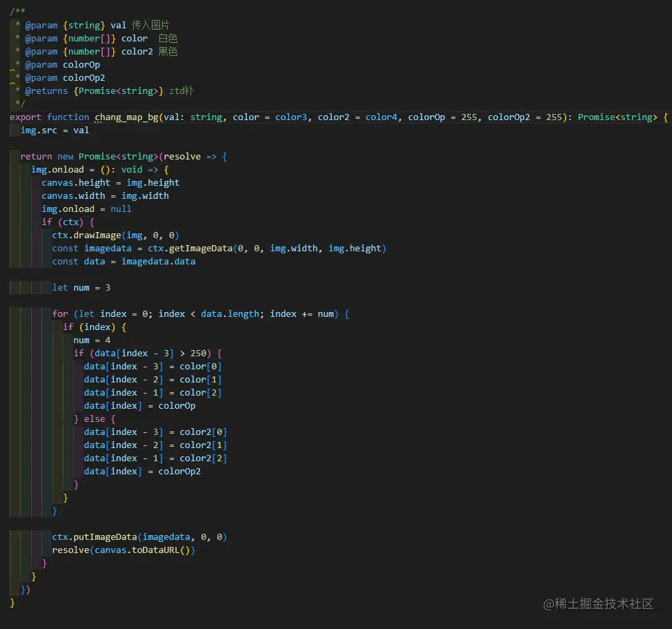The width and height of the screenshot is (672, 629).
Task: Click the line assigning 'color[2]'
Action: pos(152,393)
